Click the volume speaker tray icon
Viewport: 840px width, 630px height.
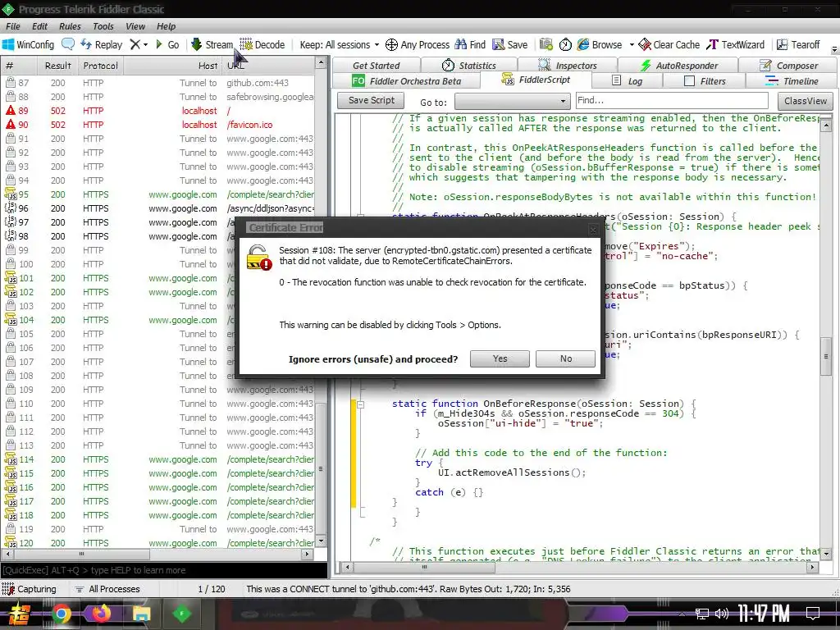tap(722, 614)
